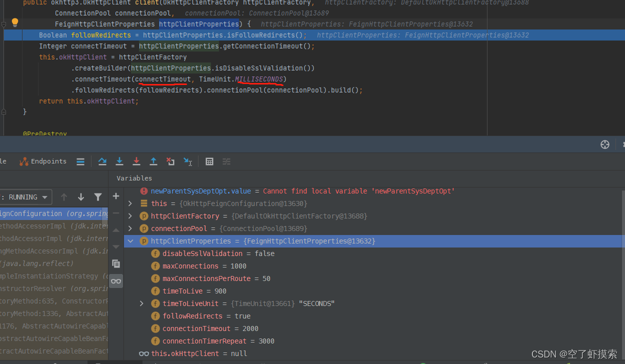Collapse the httpClientProperties variable node
Image resolution: width=625 pixels, height=364 pixels.
[x=130, y=240]
